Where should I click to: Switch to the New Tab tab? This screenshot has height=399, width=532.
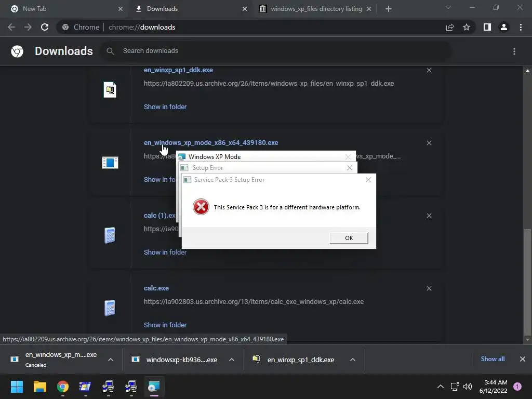(63, 9)
